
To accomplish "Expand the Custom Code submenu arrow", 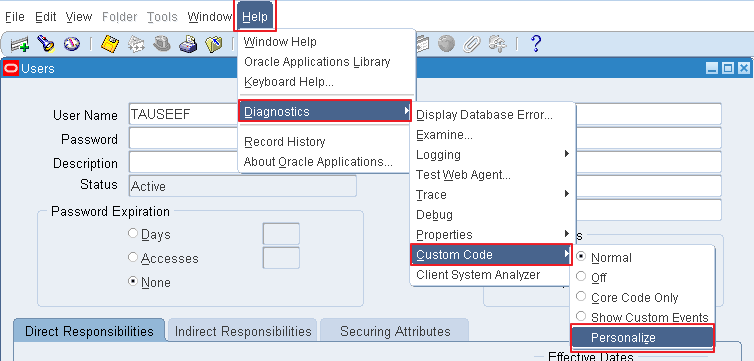I will pos(567,254).
